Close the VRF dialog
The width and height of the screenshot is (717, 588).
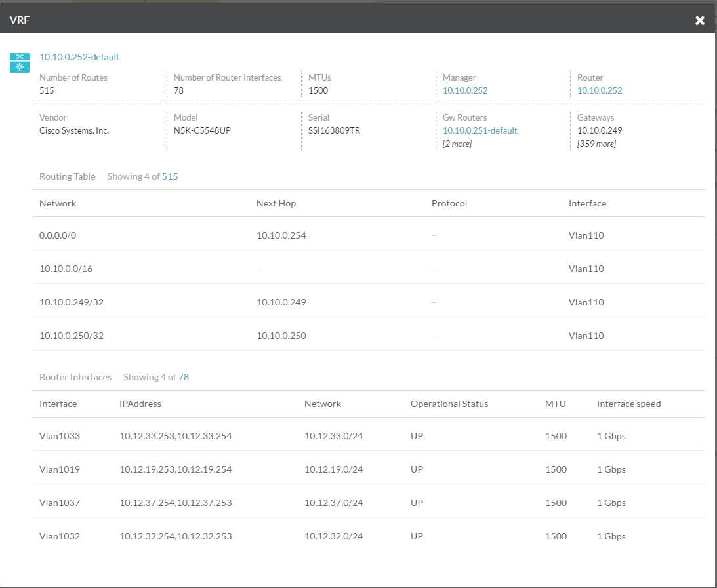click(x=700, y=20)
